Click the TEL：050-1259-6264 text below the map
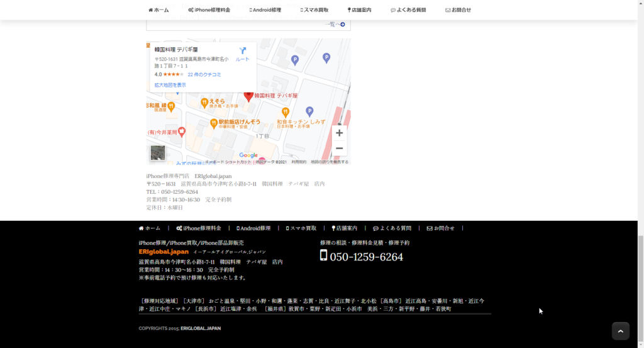Viewport: 644px width, 348px height. point(172,192)
